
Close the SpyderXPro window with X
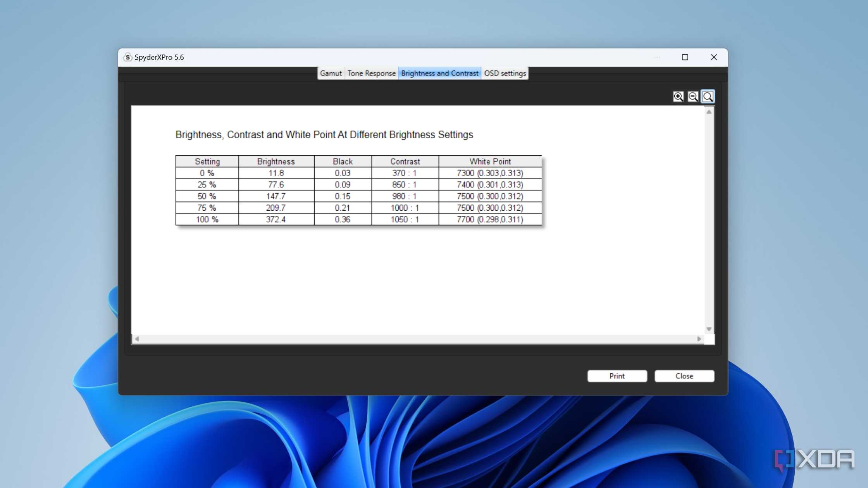pos(714,57)
